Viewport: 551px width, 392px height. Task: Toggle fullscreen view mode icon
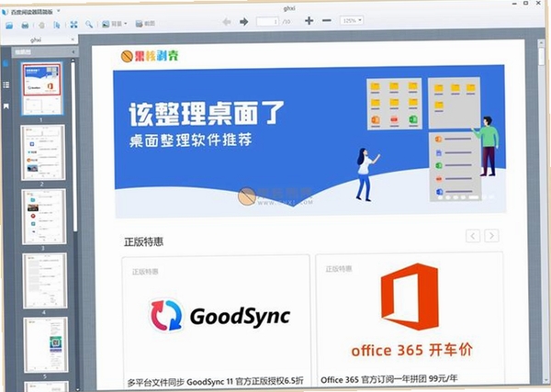73,24
